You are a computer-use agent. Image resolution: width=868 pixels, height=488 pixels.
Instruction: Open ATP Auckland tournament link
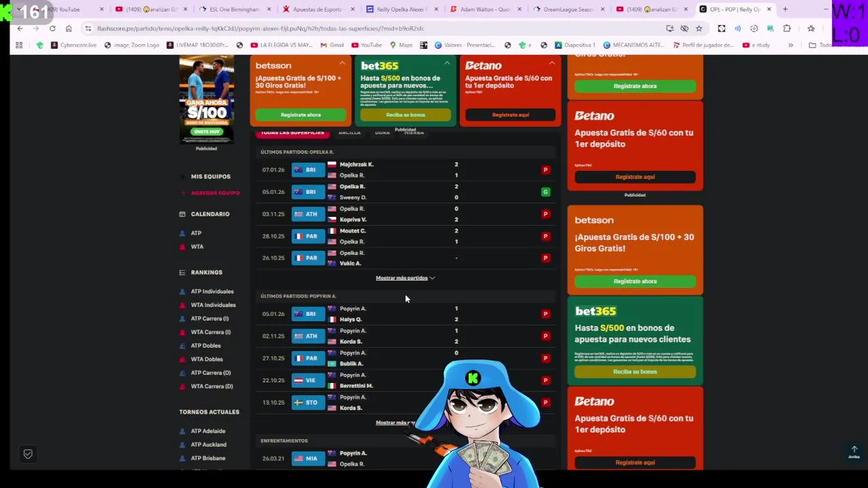click(x=208, y=445)
